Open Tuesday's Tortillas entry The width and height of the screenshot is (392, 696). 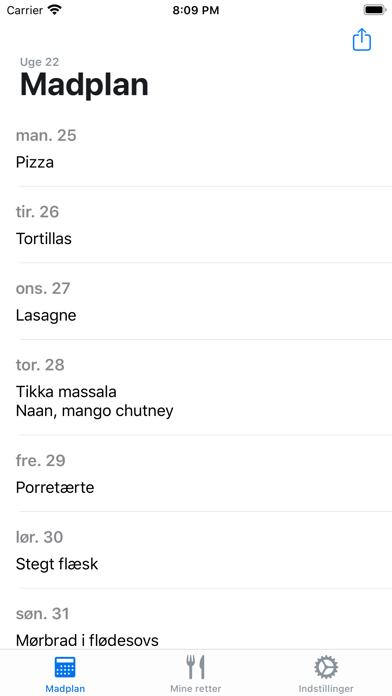pos(196,225)
